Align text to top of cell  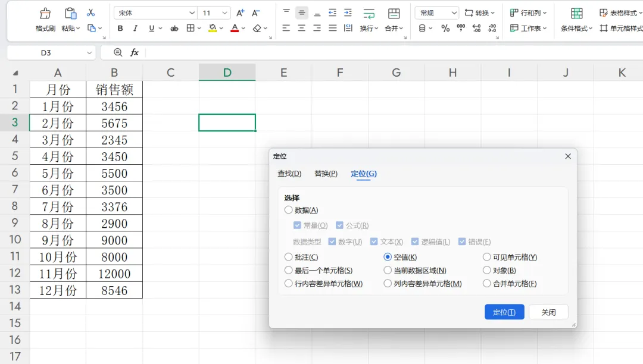pyautogui.click(x=286, y=12)
